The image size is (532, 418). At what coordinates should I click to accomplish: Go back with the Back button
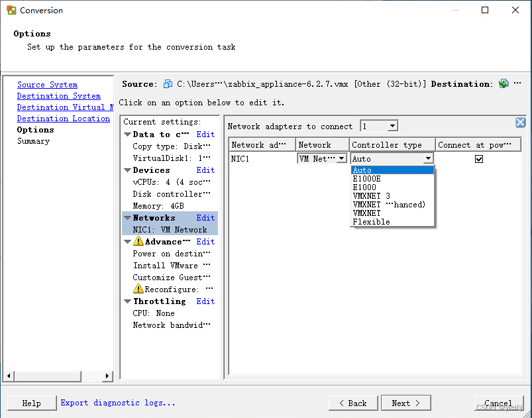tap(353, 403)
